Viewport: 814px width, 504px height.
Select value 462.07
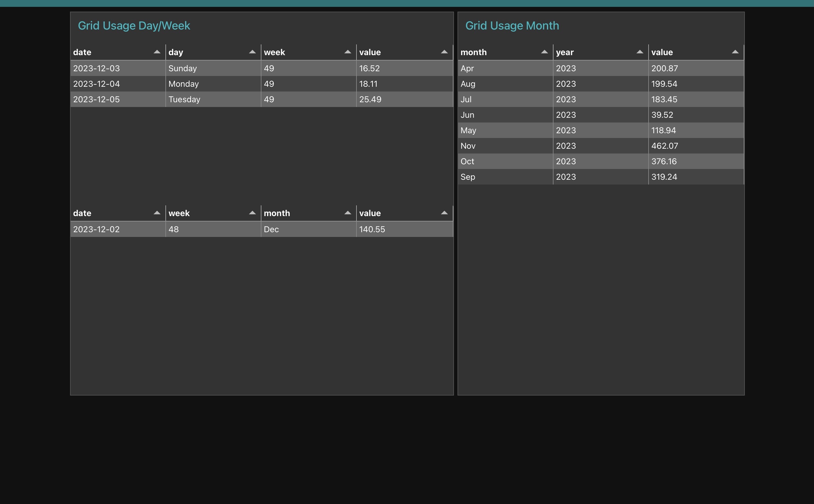point(696,146)
